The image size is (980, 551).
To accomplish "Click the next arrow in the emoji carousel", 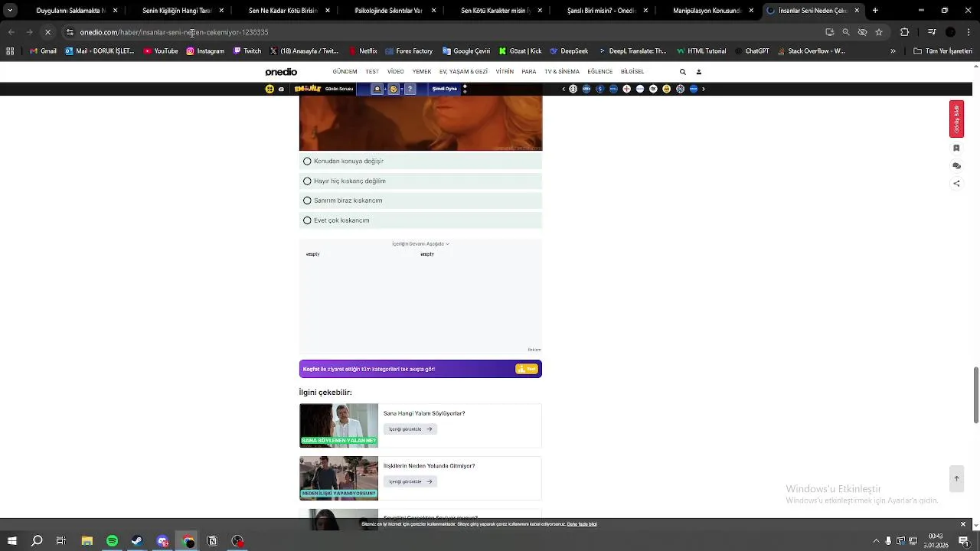I will tap(704, 89).
